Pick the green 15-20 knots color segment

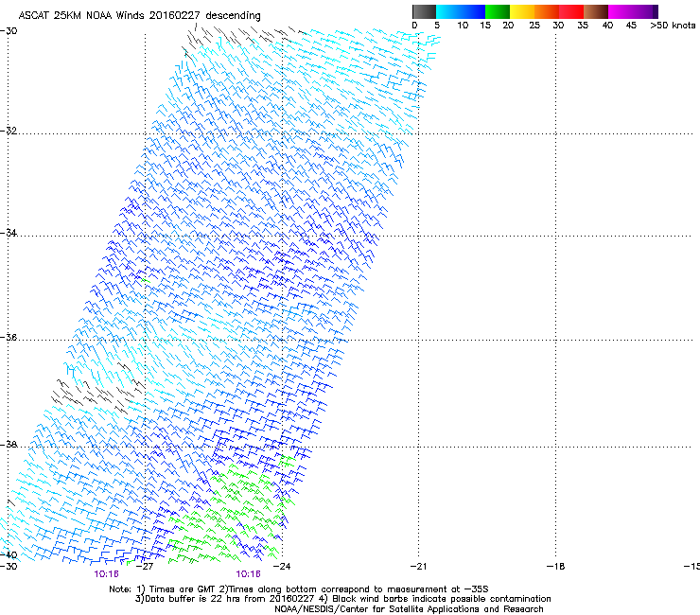498,11
